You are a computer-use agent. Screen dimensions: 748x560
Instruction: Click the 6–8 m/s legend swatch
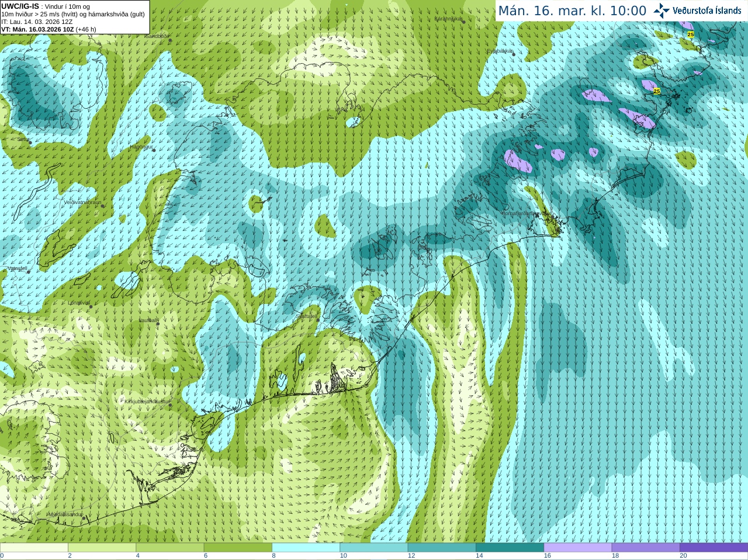(238, 548)
